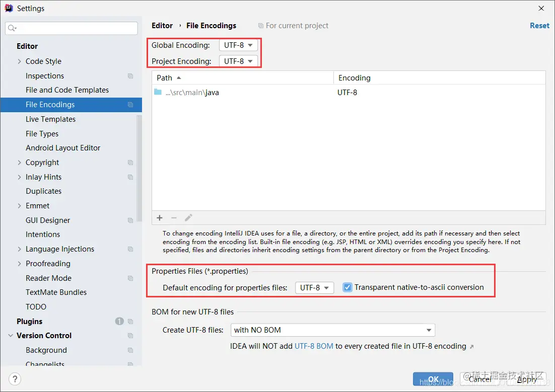Click the Cancel button
The width and height of the screenshot is (555, 392).
click(x=480, y=379)
